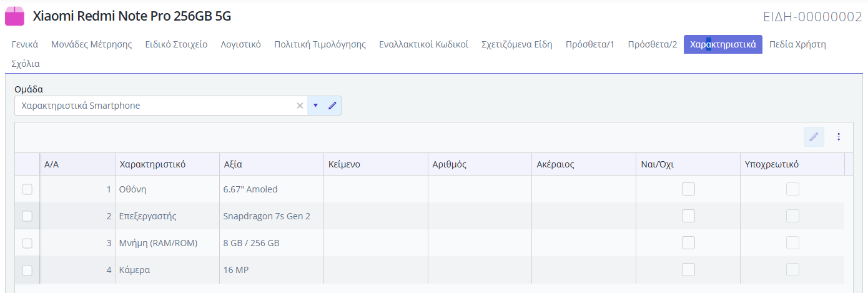The width and height of the screenshot is (868, 293).
Task: Edit the Ομάδα group using the pencil icon
Action: (332, 106)
